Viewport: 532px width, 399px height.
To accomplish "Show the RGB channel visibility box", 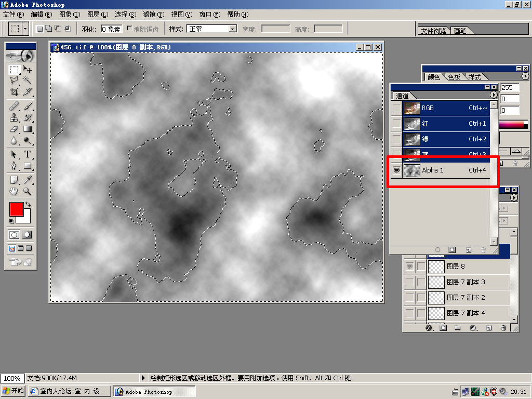I will click(x=396, y=108).
